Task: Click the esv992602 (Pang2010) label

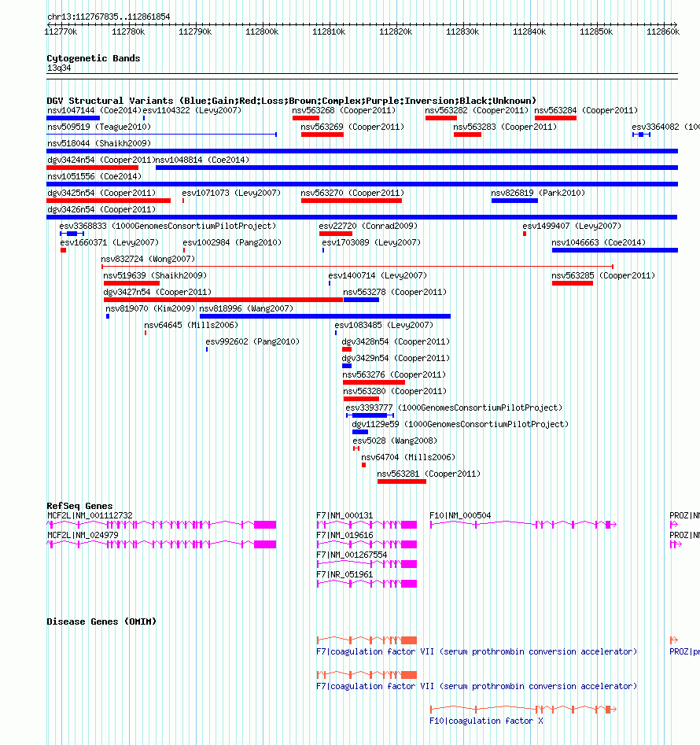Action: click(252, 341)
